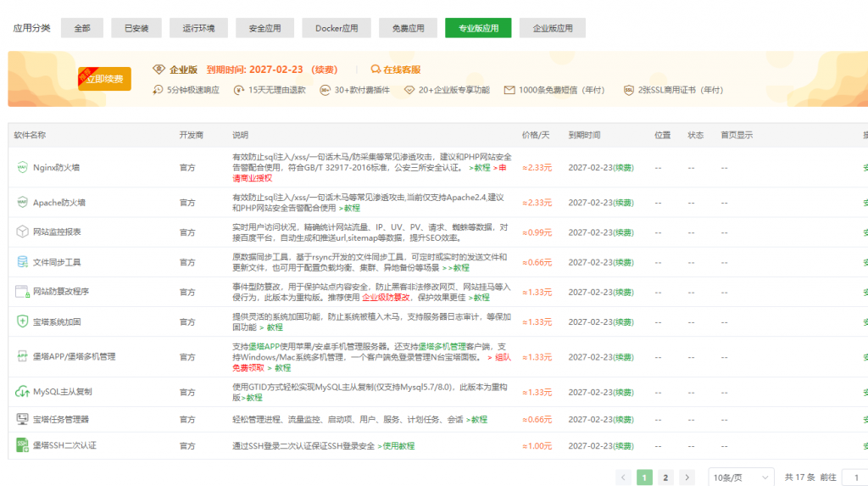
Task: Click the 宝塔任务管理器 name text
Action: 61,420
